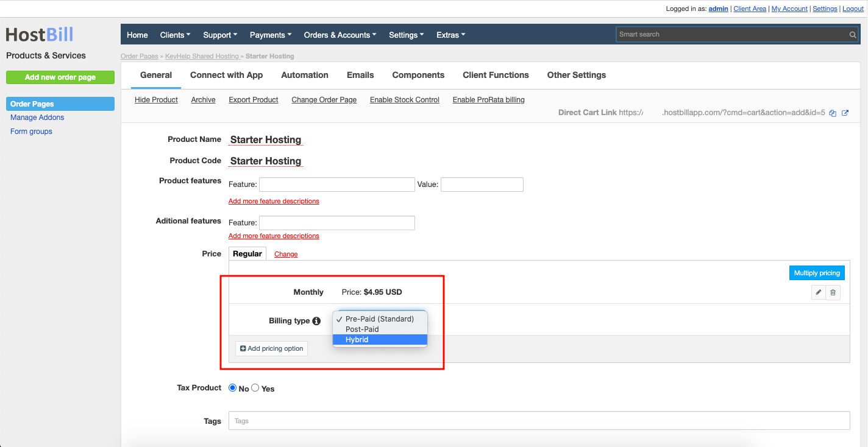The width and height of the screenshot is (868, 447).
Task: Click the pencil icon to edit monthly pricing
Action: tap(818, 292)
